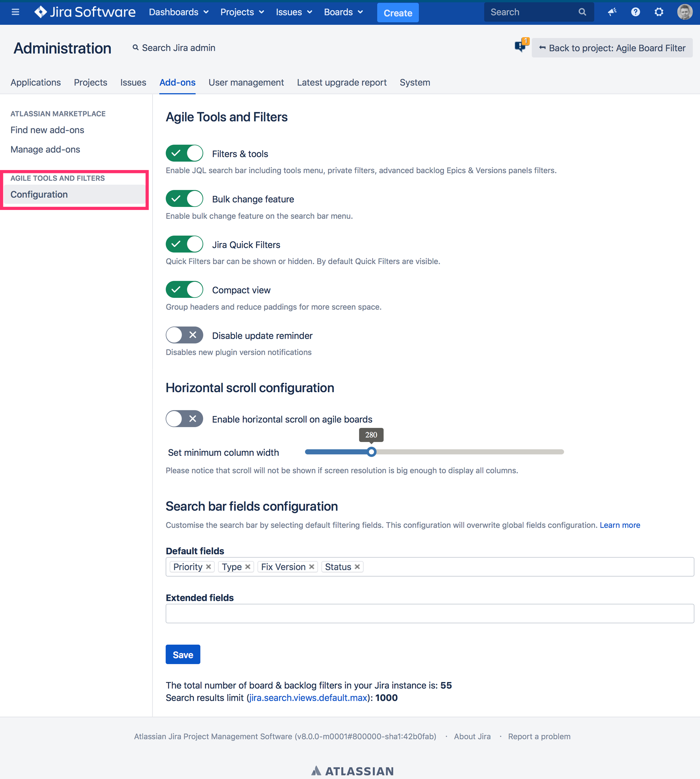Viewport: 700px width, 779px height.
Task: Disable the Compact view toggle
Action: click(184, 289)
